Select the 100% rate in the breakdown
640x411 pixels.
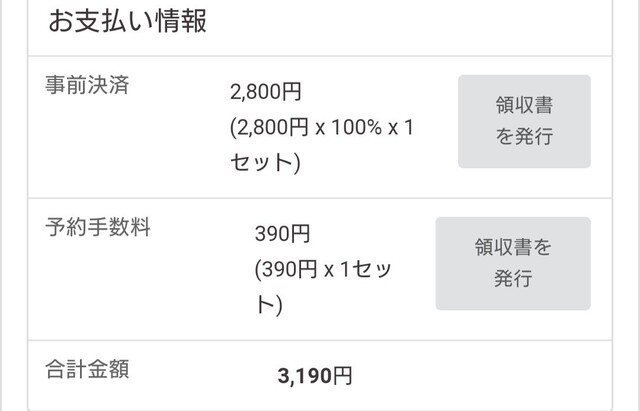pos(344,127)
